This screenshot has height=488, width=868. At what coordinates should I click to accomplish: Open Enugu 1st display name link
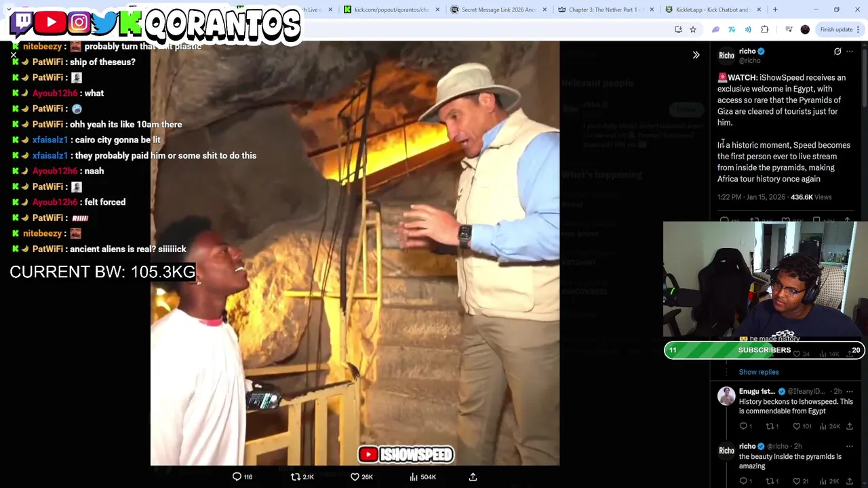tap(757, 391)
